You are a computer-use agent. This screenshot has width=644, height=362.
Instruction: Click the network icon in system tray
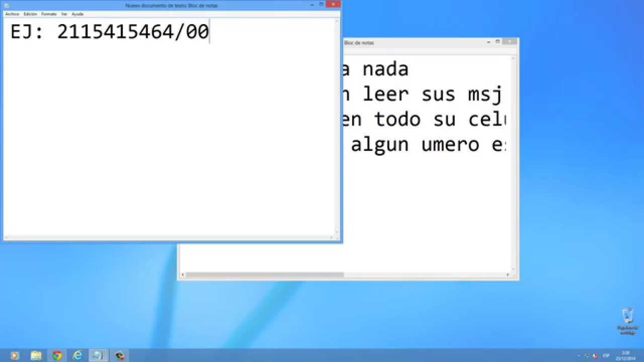point(587,356)
